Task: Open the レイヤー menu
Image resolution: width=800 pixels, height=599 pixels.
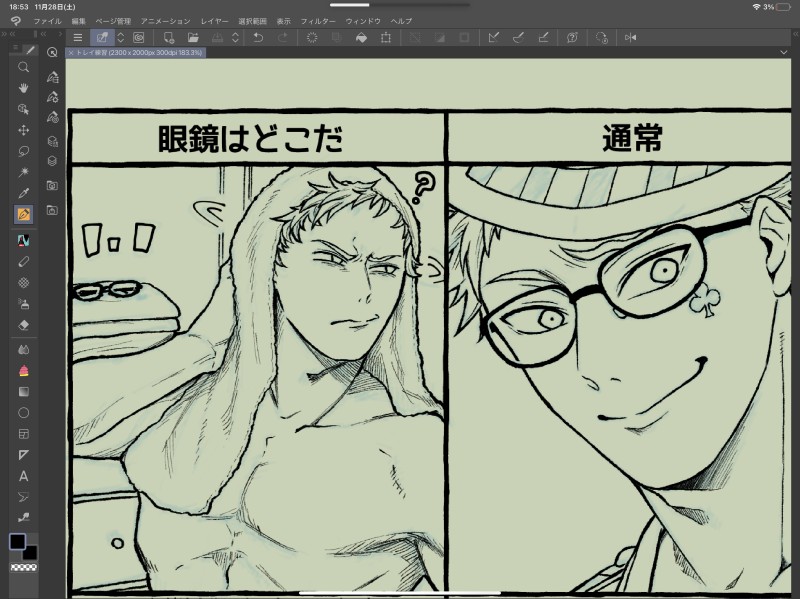Action: (x=214, y=21)
